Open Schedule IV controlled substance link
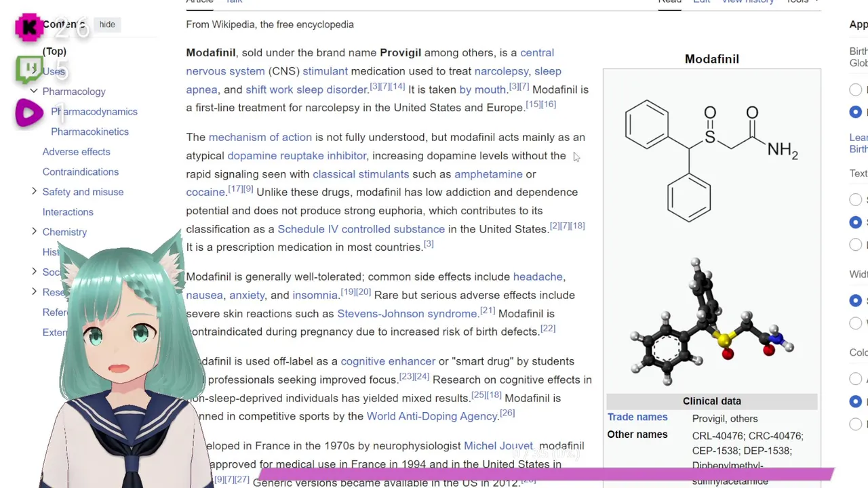Screen dimensions: 868x488 (x=361, y=229)
